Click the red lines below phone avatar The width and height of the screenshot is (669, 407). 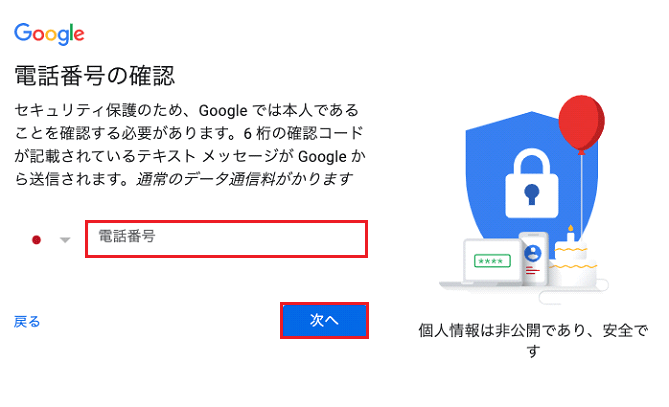pyautogui.click(x=532, y=268)
